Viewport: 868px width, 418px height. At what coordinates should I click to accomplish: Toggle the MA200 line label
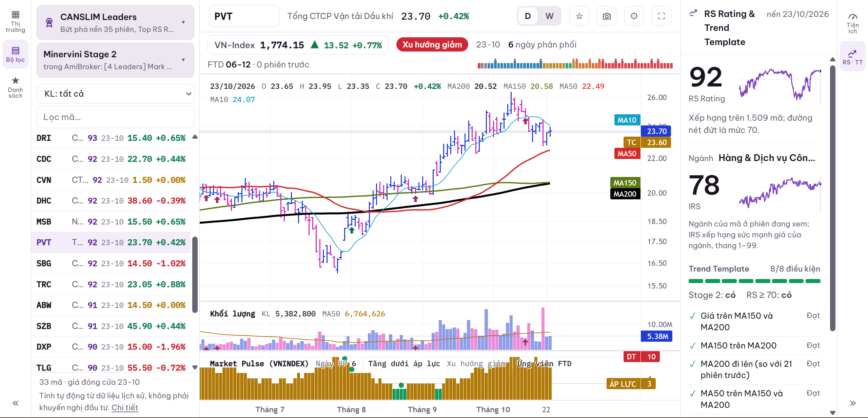tap(625, 194)
